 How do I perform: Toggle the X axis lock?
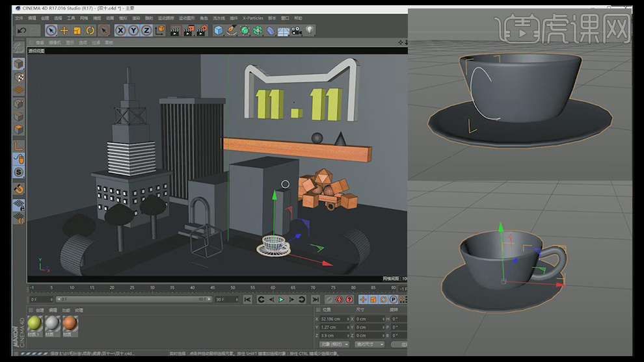[120, 31]
